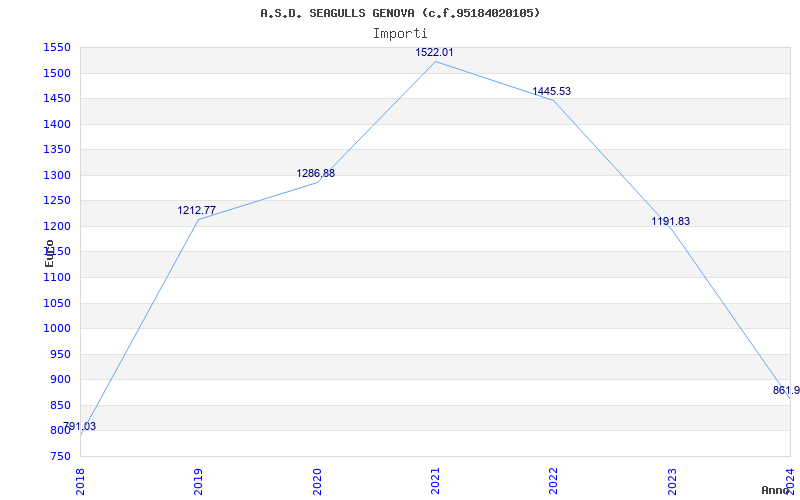This screenshot has height=500, width=800.
Task: Select the 1212.77 data label
Action: pyautogui.click(x=196, y=210)
